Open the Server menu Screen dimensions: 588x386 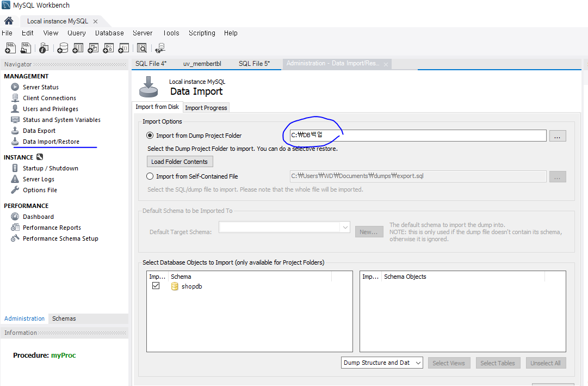(143, 33)
